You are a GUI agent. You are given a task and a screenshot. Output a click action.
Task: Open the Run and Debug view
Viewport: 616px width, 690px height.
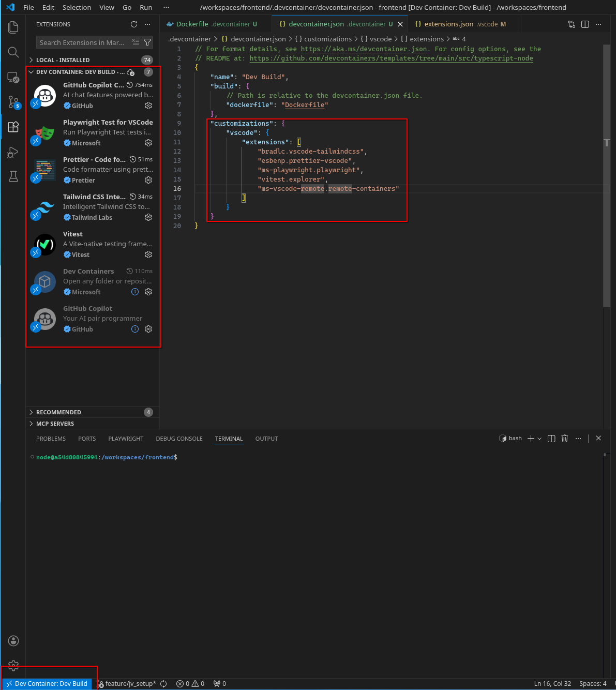pyautogui.click(x=13, y=152)
